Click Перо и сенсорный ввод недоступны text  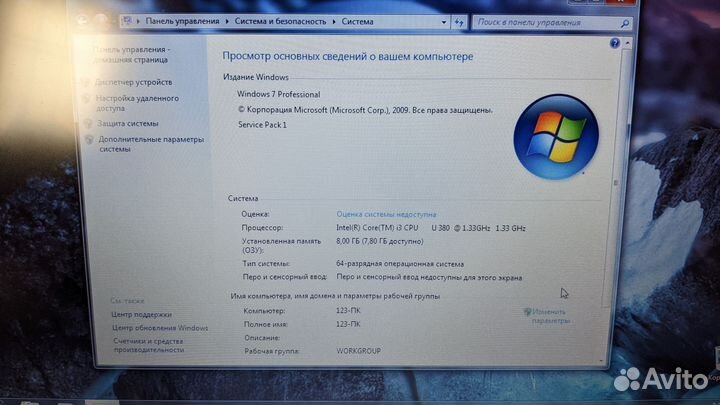pos(429,277)
